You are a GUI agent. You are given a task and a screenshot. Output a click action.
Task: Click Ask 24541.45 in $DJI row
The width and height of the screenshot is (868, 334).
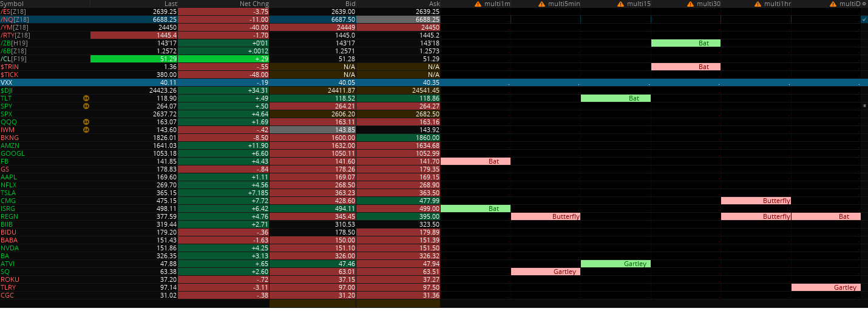398,90
